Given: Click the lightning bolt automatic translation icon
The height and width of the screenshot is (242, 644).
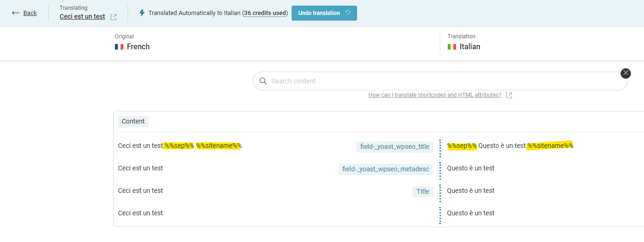Looking at the screenshot, I should tap(142, 13).
